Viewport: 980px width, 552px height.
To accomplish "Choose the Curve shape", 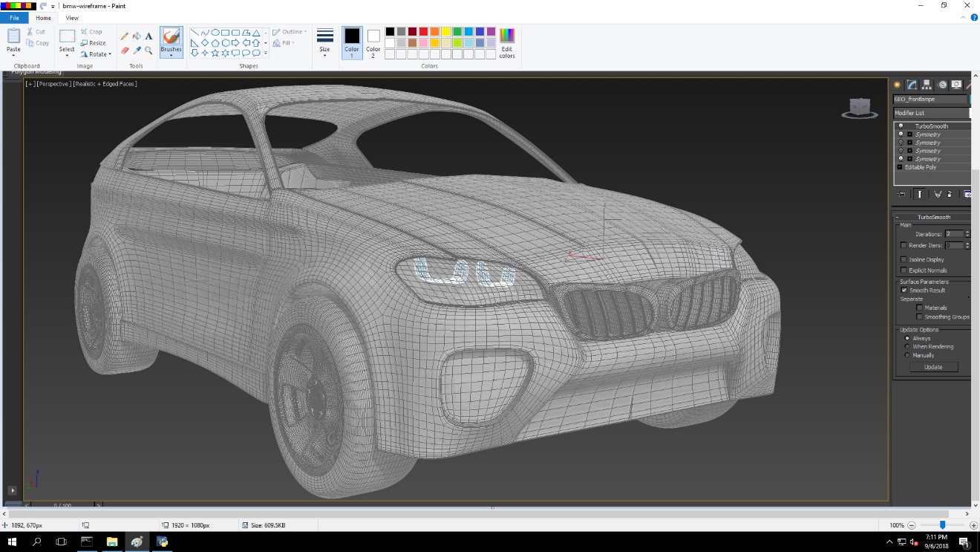I will (205, 33).
